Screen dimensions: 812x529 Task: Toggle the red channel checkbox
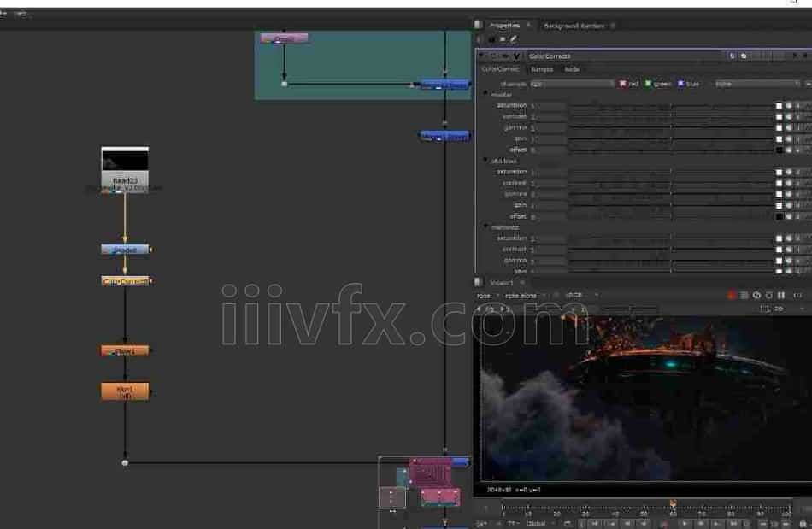pos(622,84)
